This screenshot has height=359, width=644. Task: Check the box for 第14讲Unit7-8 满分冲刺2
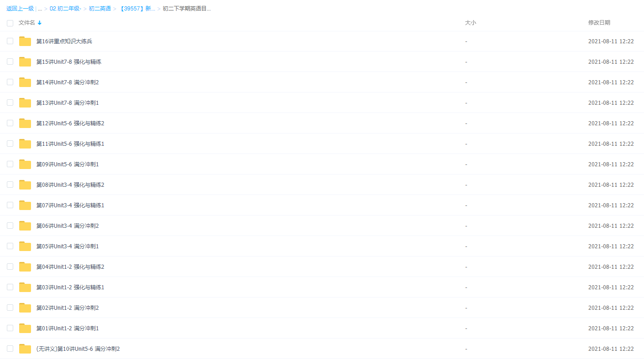(x=10, y=82)
